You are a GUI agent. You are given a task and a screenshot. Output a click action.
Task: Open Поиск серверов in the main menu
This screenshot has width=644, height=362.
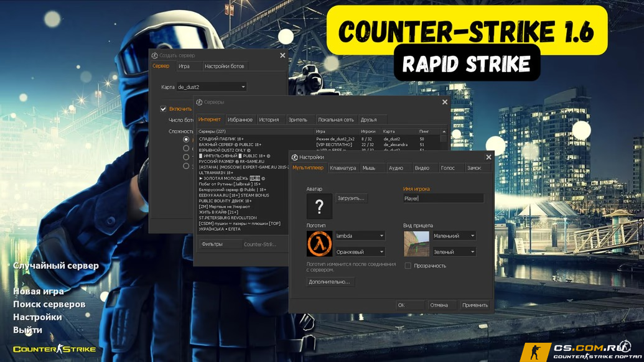click(x=49, y=304)
